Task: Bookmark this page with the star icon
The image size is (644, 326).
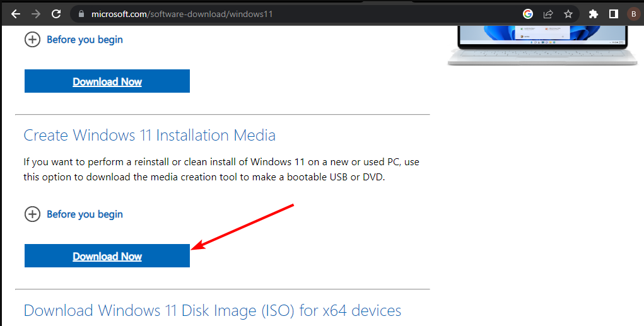Action: [x=568, y=14]
